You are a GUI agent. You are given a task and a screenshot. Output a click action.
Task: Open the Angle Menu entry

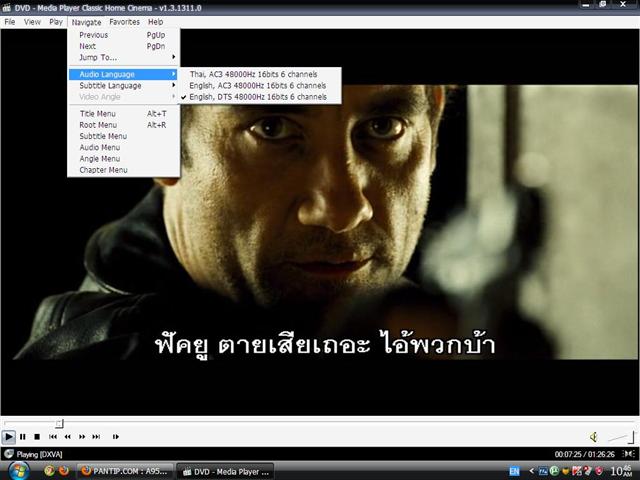click(x=123, y=159)
